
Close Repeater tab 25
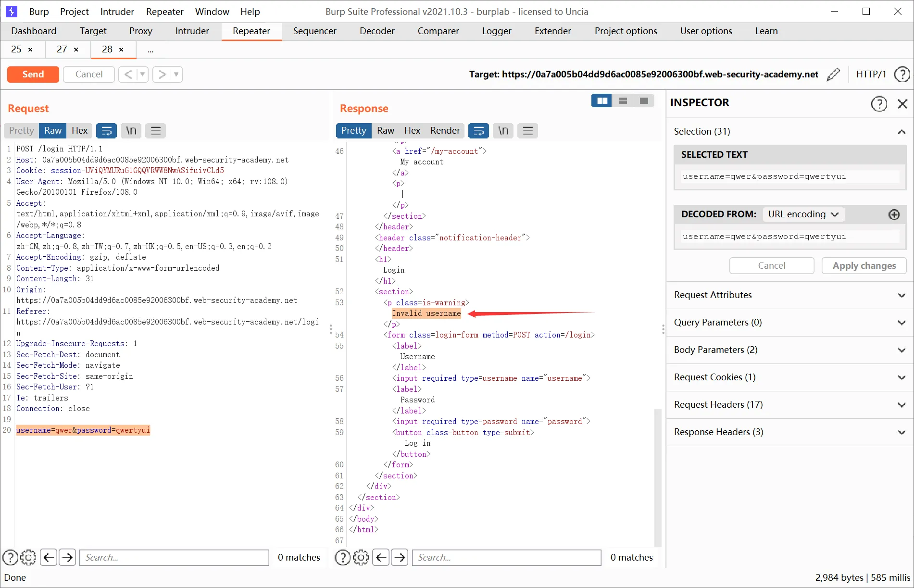pyautogui.click(x=30, y=50)
